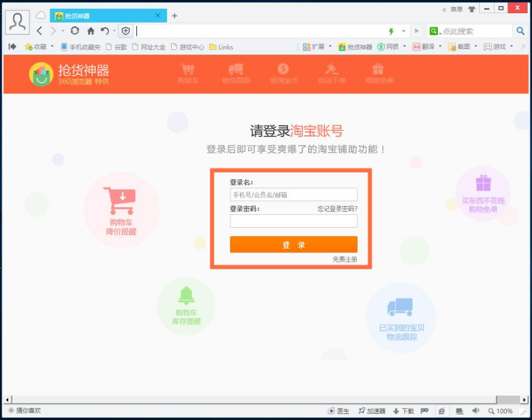The height and width of the screenshot is (420, 532).
Task: Expand the address bar dropdown arrow
Action: [x=404, y=31]
